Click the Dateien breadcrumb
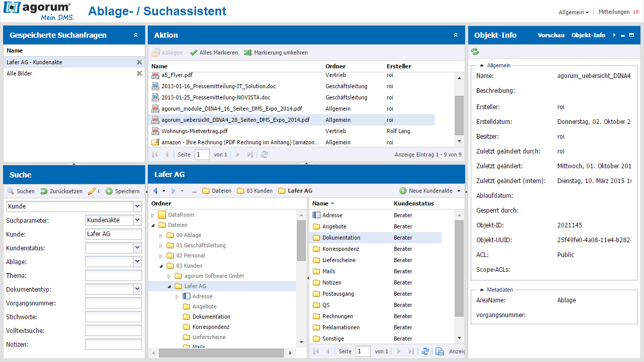Viewport: 644px width, 362px height. point(217,191)
